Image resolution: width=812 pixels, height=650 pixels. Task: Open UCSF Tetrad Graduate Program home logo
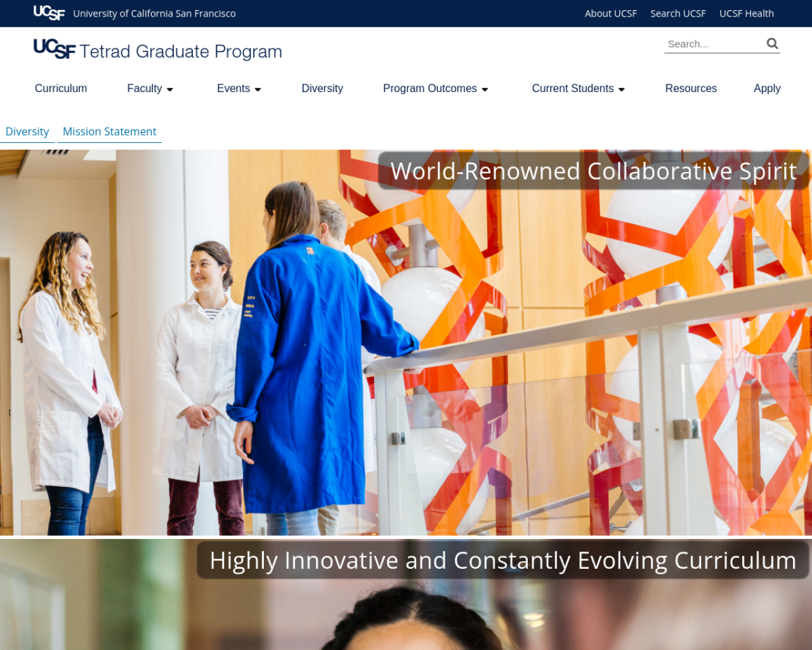coord(158,50)
